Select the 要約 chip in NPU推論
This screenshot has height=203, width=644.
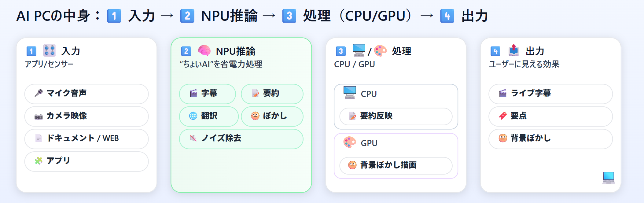[272, 94]
